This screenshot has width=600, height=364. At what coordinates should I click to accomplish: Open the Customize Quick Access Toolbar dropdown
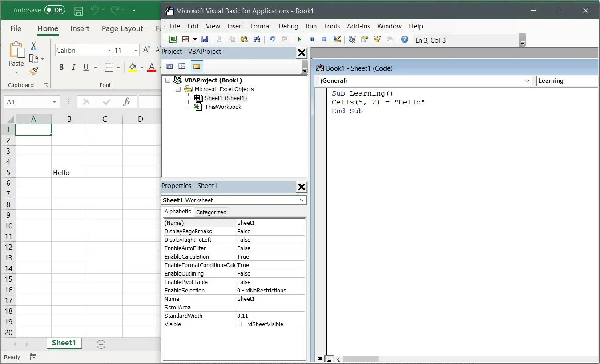coord(134,10)
